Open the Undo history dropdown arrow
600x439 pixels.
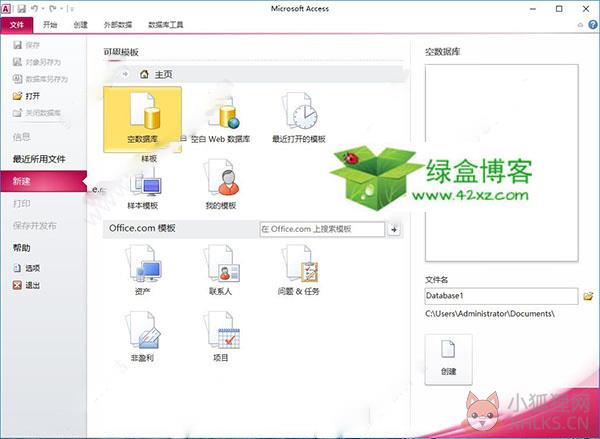[x=42, y=9]
